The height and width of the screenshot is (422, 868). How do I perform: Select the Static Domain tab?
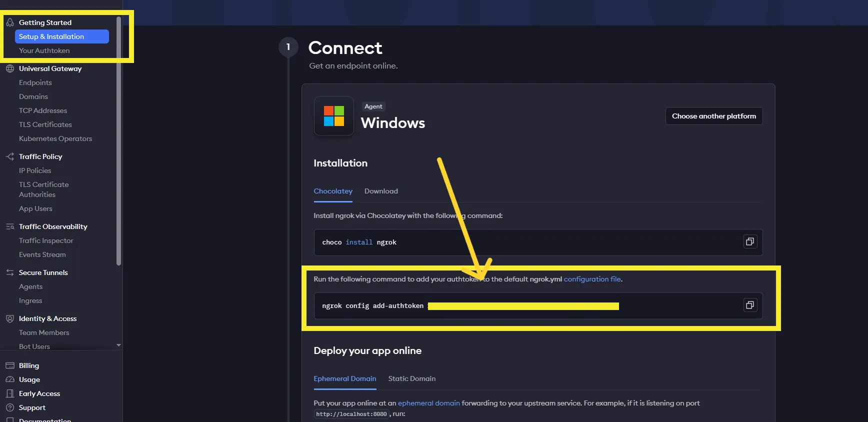click(411, 378)
